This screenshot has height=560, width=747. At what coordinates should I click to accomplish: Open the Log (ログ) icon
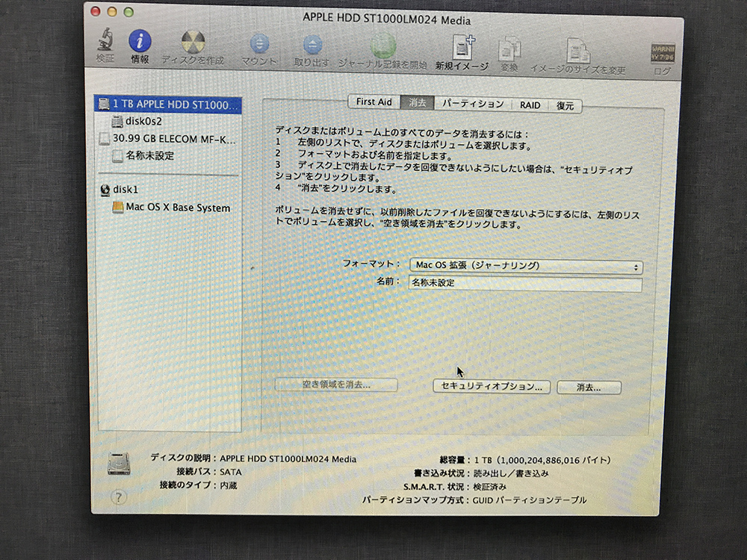click(663, 53)
